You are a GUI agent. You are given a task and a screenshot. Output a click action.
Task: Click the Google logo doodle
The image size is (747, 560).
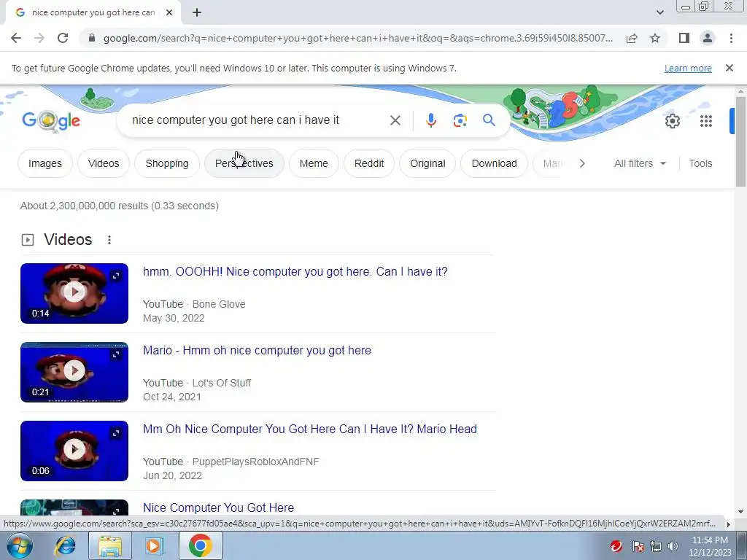pos(51,122)
